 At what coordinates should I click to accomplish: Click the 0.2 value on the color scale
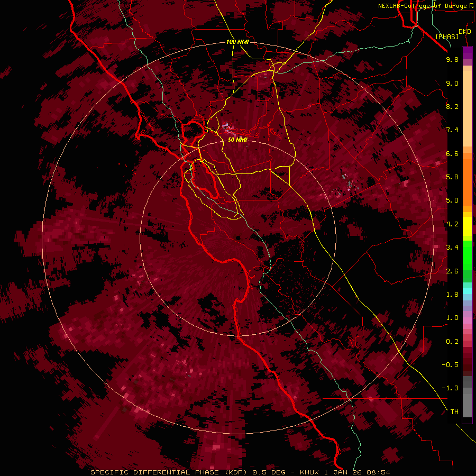click(x=452, y=342)
